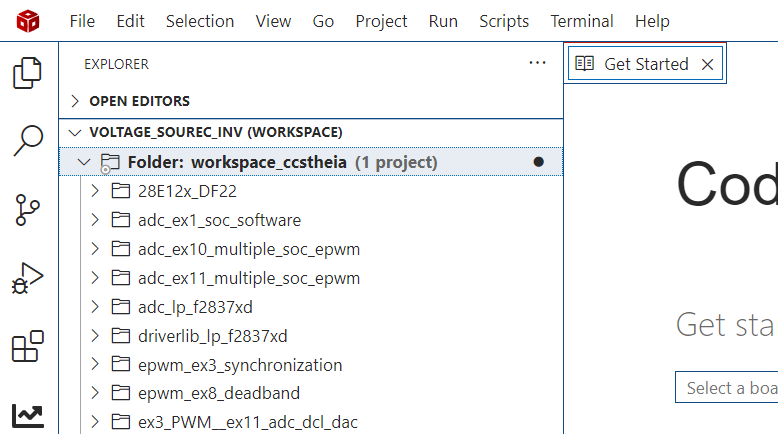Screen dimensions: 778x434
Task: Click the adc_ex1_soc_software folder icon
Action: 121,220
